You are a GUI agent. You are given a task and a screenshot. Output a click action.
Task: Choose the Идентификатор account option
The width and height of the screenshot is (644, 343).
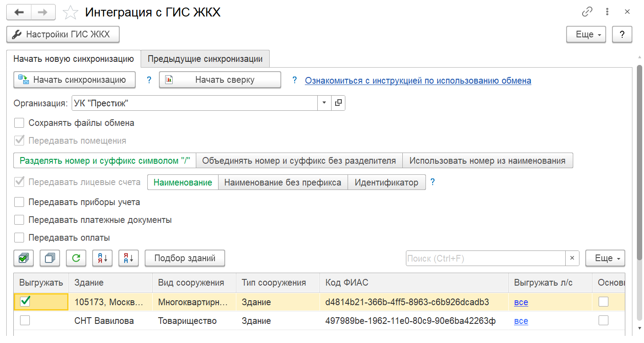click(x=386, y=182)
